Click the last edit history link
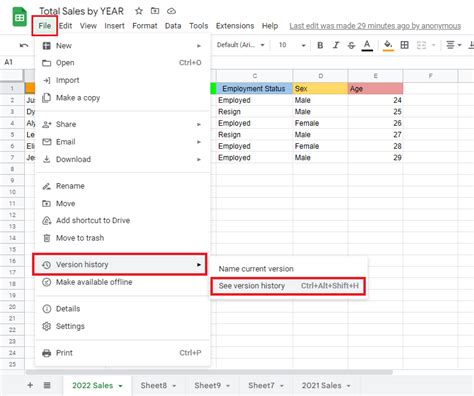The image size is (474, 396). pyautogui.click(x=375, y=26)
